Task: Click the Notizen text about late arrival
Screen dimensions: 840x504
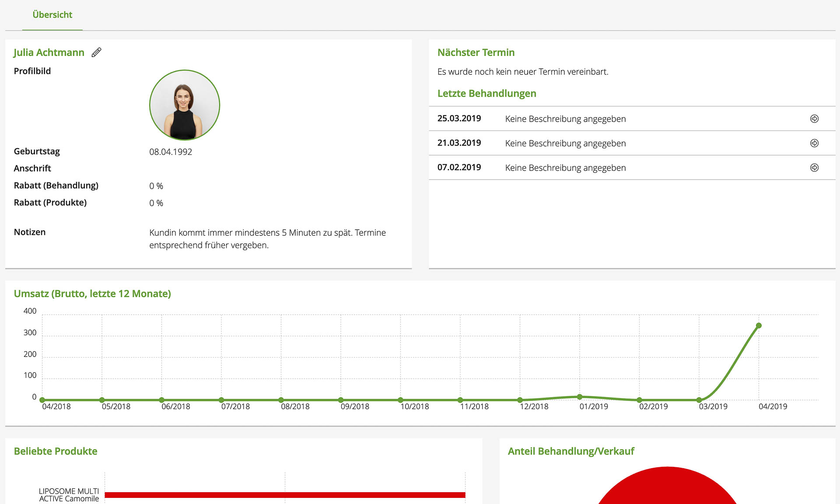Action: point(267,239)
